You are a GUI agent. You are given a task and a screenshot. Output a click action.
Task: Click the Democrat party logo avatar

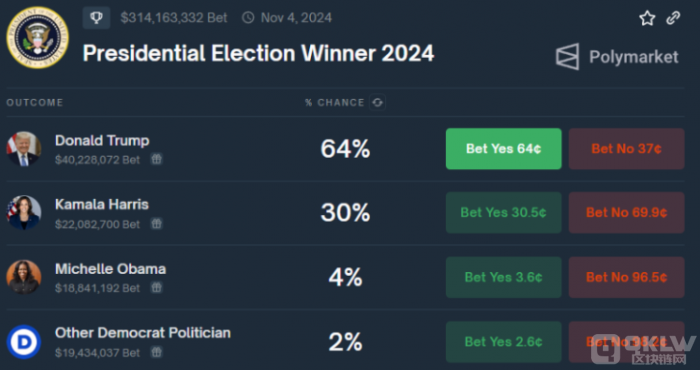coord(24,342)
